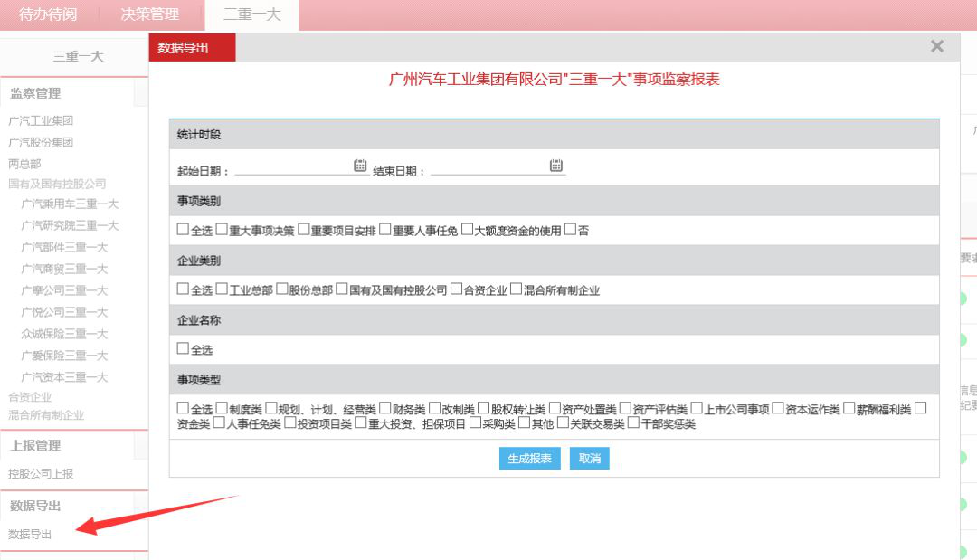This screenshot has width=977, height=560.
Task: Switch to the 三重一大 top tab
Action: [x=251, y=14]
